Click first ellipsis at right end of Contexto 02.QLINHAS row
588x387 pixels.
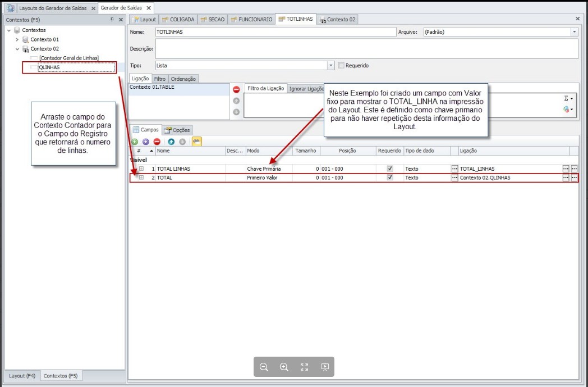[x=566, y=177]
